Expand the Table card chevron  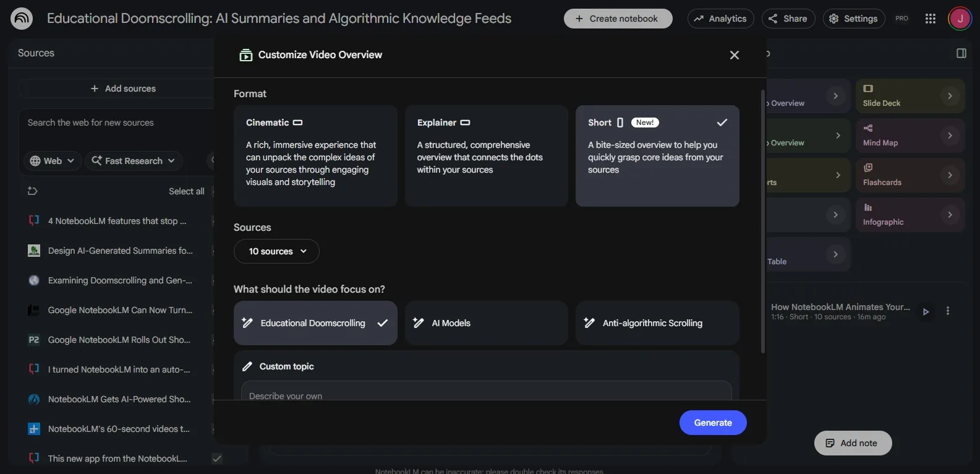pyautogui.click(x=836, y=254)
